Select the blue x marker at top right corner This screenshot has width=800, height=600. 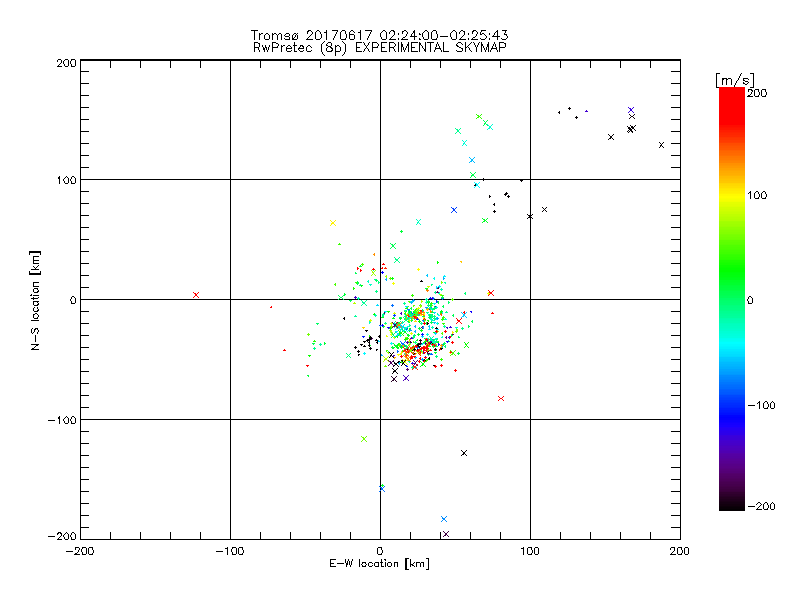(x=631, y=110)
